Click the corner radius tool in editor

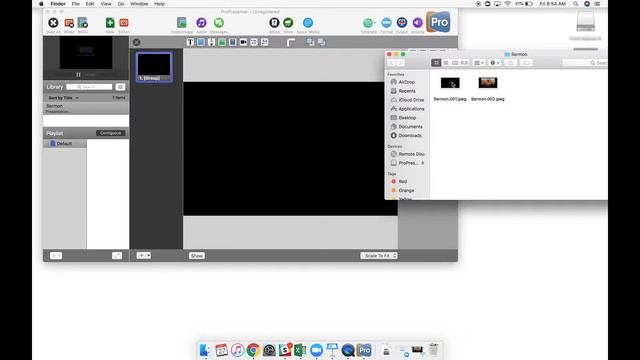coord(291,42)
